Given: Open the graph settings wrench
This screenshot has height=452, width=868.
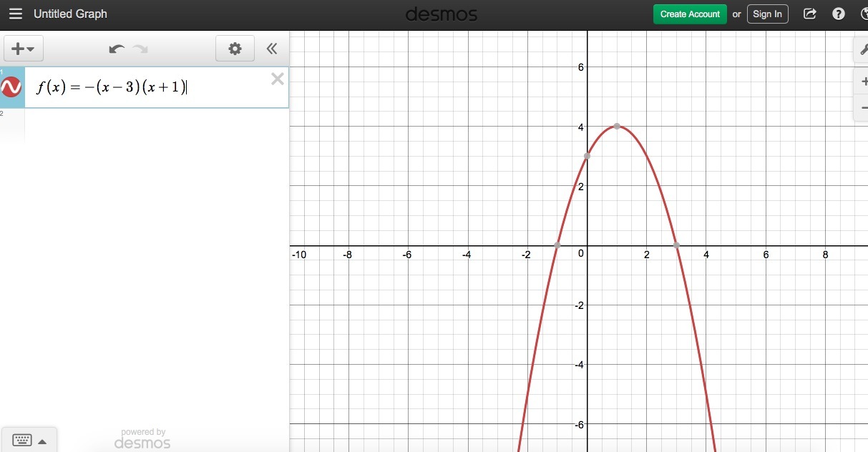Looking at the screenshot, I should click(x=861, y=49).
